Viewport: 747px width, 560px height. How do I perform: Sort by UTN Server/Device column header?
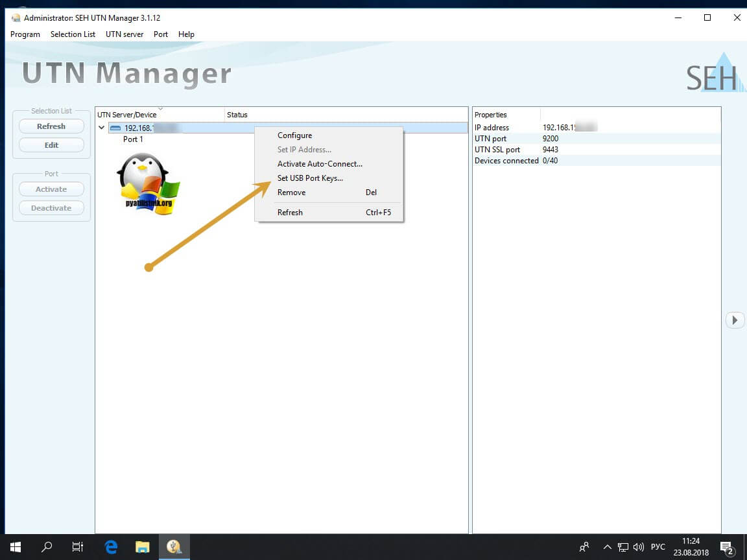160,115
